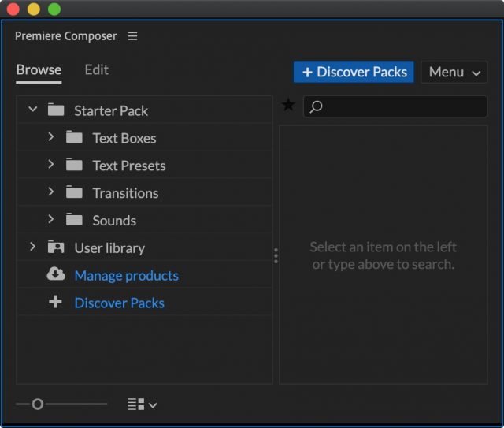This screenshot has height=428, width=504.
Task: Toggle the favorites star filter
Action: coord(288,106)
